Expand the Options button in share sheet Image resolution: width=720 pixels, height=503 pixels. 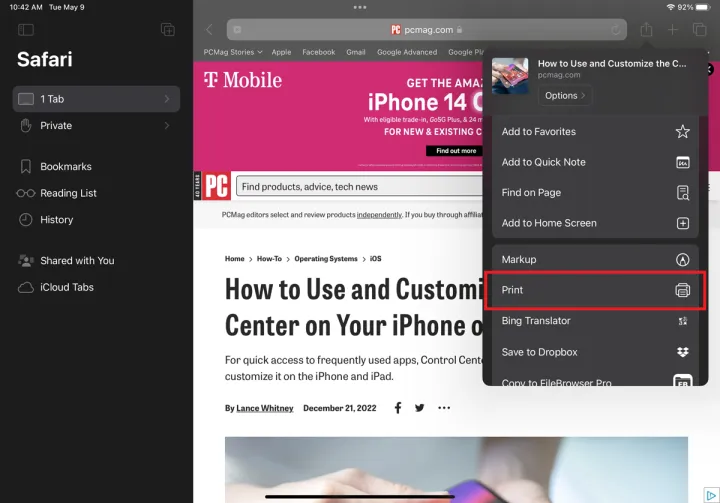[x=565, y=96]
